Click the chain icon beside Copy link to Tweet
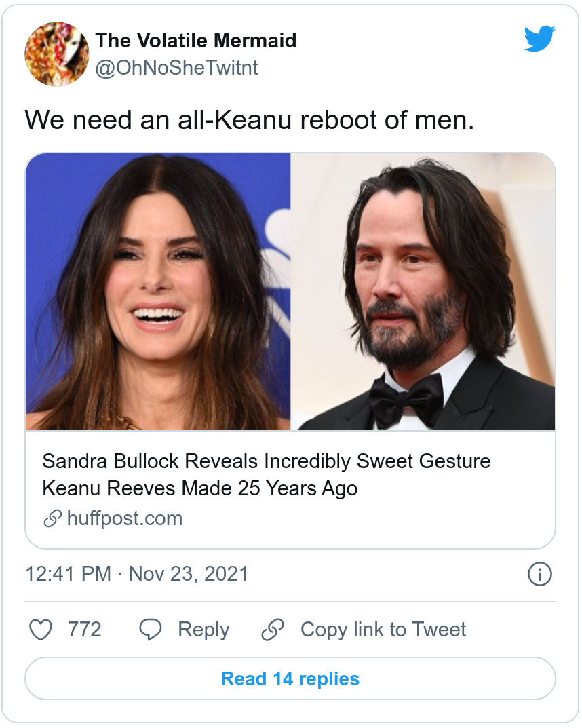Screen dimensions: 582x728 (273, 630)
